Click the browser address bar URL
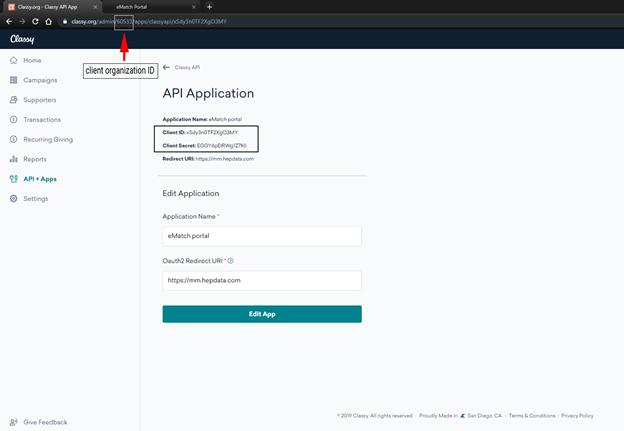Viewport: 624px width, 431px height. click(x=149, y=21)
